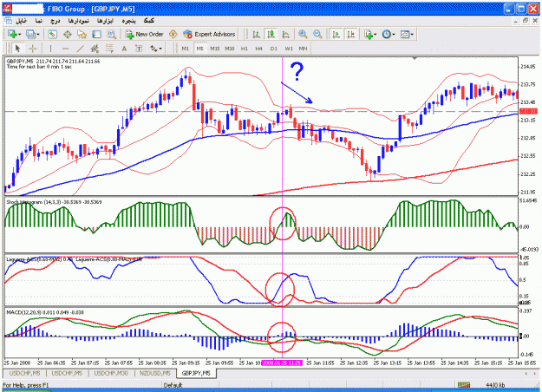Image resolution: width=542 pixels, height=392 pixels.
Task: Select the Fibonacci retracement tool
Action: 109,49
